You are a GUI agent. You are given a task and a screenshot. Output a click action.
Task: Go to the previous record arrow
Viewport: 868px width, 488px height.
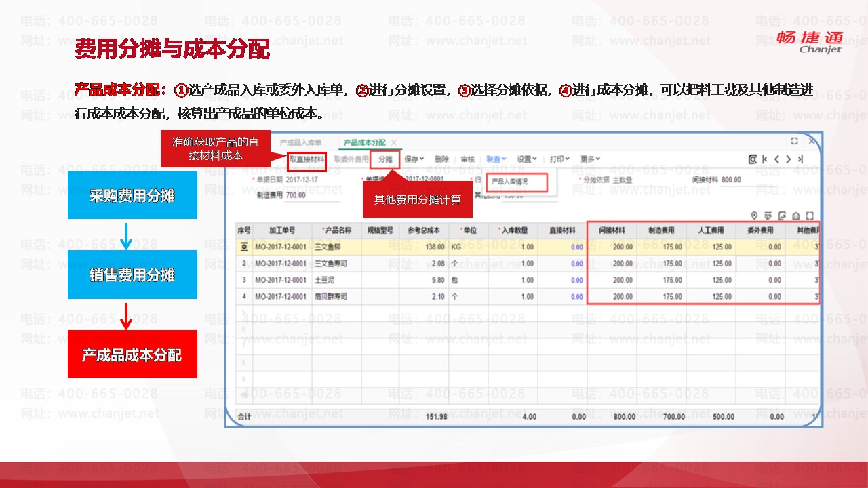[x=777, y=159]
